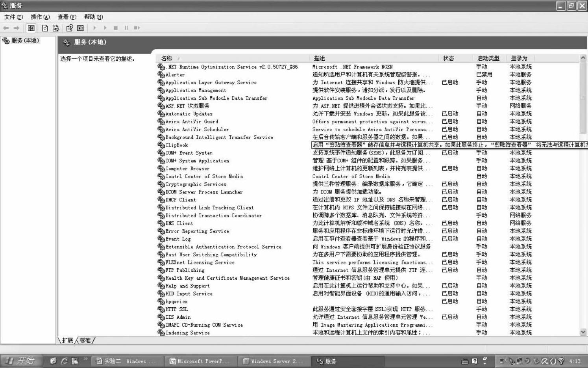The width and height of the screenshot is (588, 368).
Task: Click the gear icon beside Alerter
Action: point(161,74)
